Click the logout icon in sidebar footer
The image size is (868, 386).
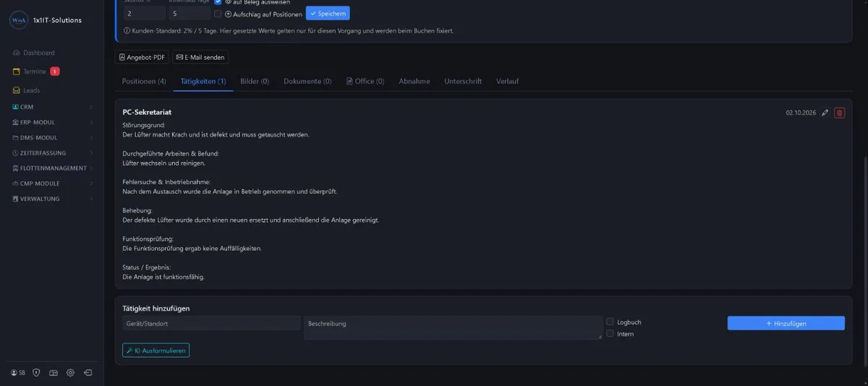(88, 373)
